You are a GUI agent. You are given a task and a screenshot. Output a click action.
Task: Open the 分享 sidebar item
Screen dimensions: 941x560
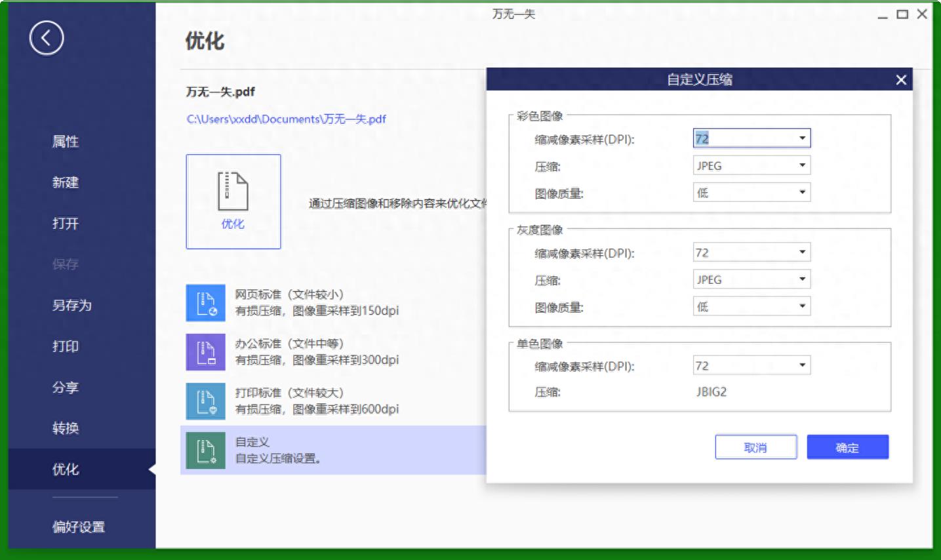(66, 388)
